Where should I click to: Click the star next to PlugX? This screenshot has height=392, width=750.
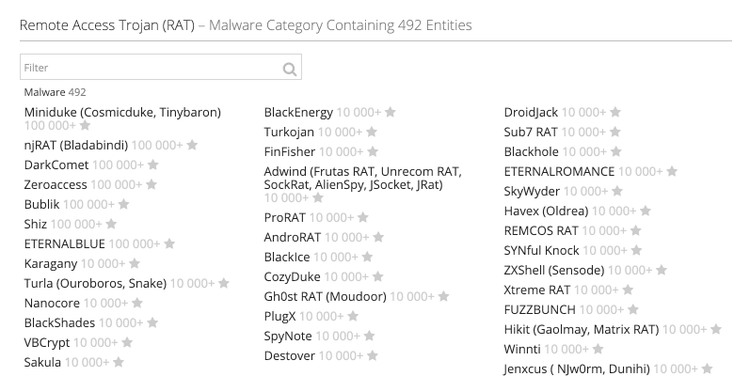click(353, 316)
